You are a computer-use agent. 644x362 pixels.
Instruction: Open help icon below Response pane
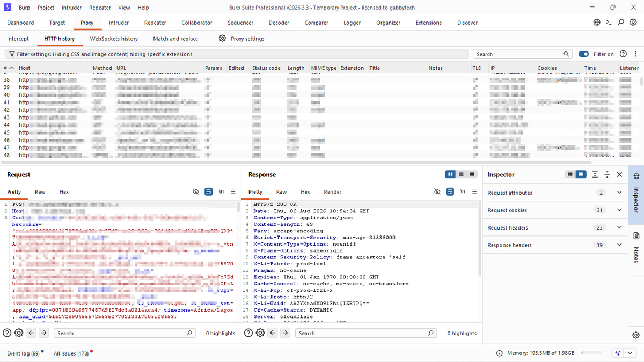tap(248, 333)
